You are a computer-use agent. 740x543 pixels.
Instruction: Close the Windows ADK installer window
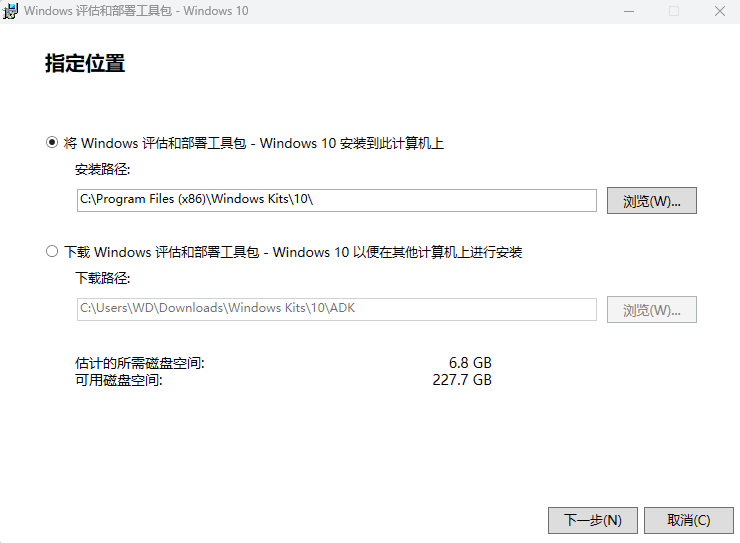click(719, 11)
